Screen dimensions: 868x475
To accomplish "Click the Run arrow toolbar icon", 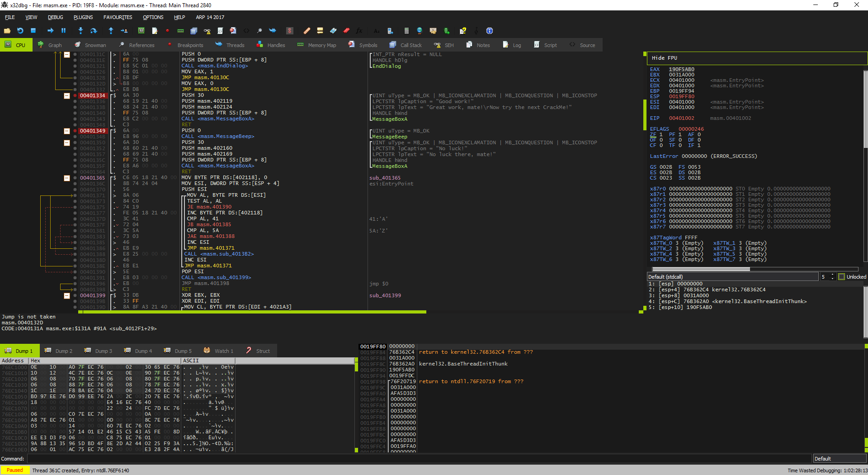I will pos(50,31).
